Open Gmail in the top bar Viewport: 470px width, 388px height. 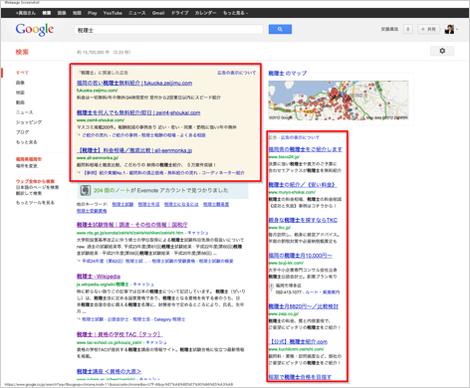tap(158, 13)
